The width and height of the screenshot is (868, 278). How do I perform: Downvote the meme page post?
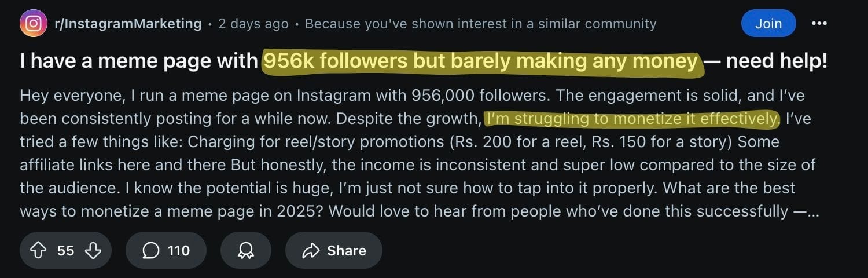coord(93,250)
